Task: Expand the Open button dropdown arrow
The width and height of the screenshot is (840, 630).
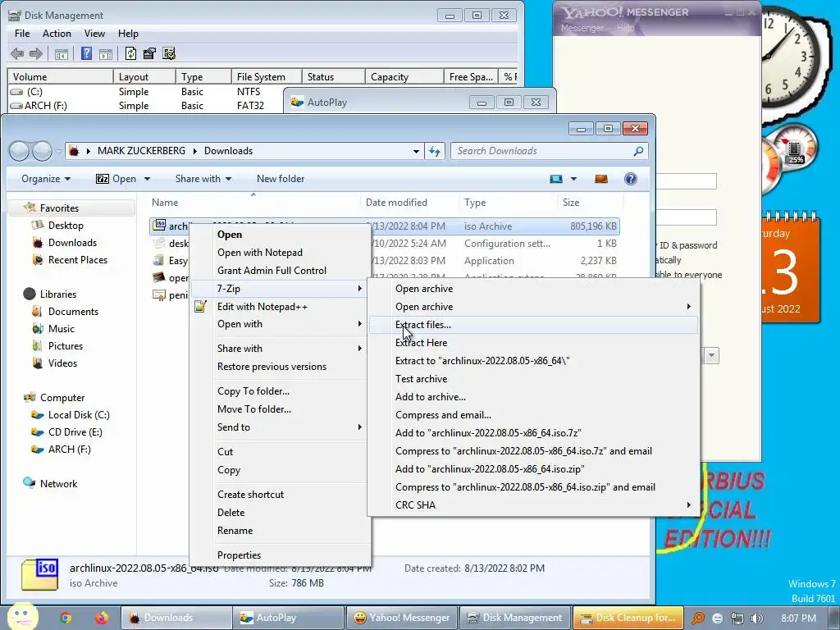Action: 147,179
